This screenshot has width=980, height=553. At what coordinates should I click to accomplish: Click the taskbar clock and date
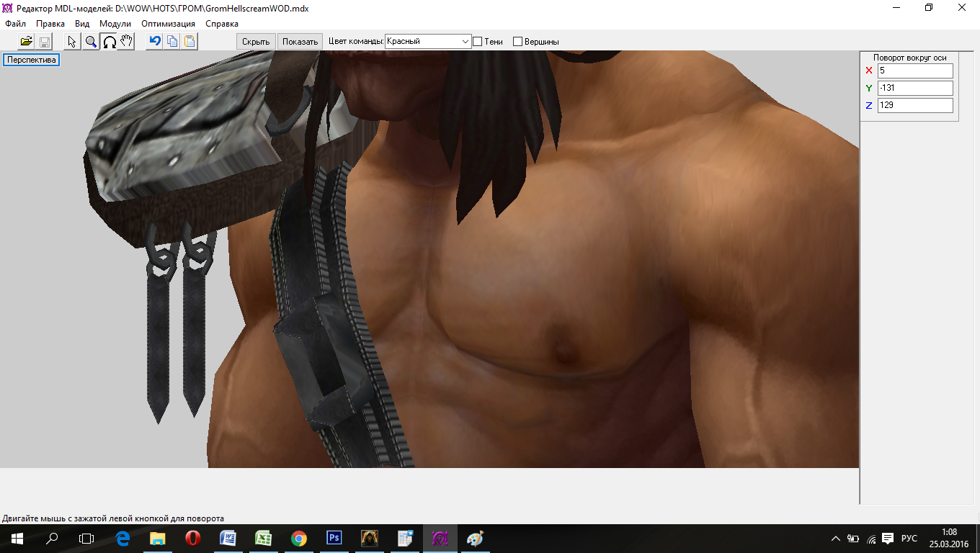pos(949,539)
